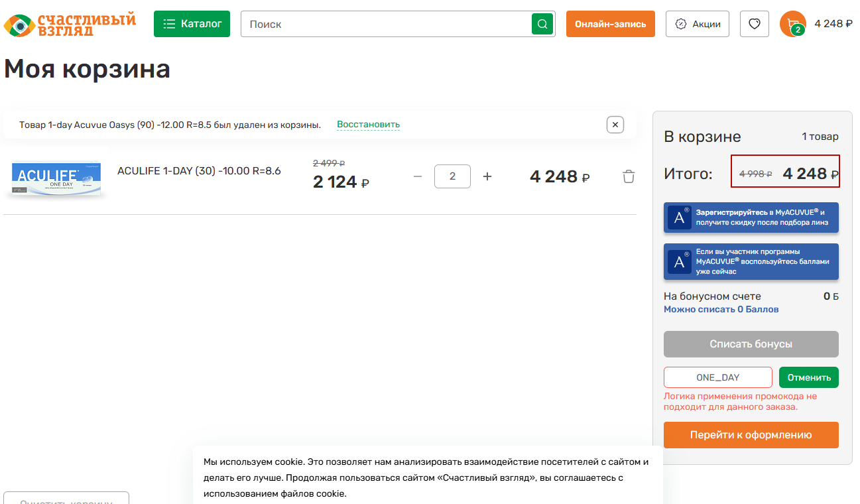860x504 pixels.
Task: Click the old price 2 499 ₽
Action: [x=329, y=163]
